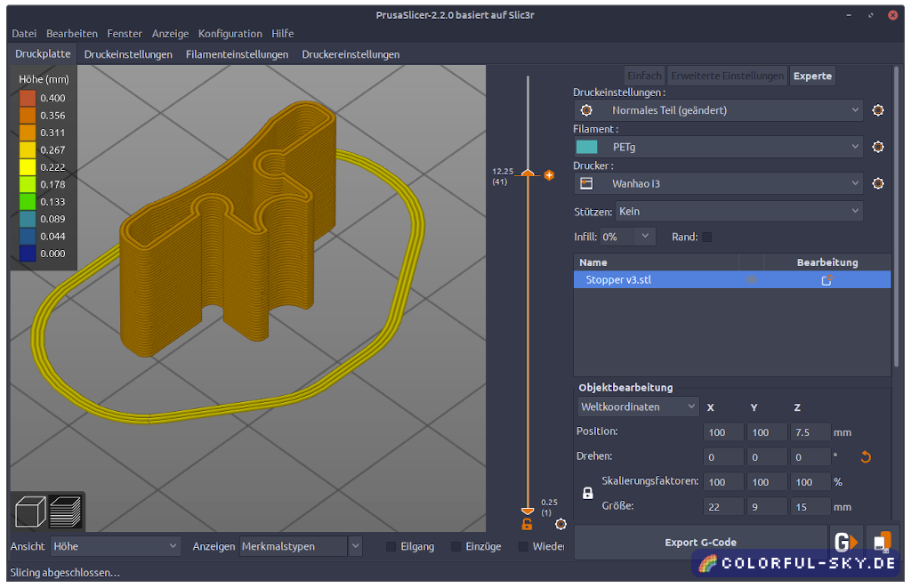The width and height of the screenshot is (911, 588).
Task: Reset rotation with the orange arrow icon
Action: point(865,457)
